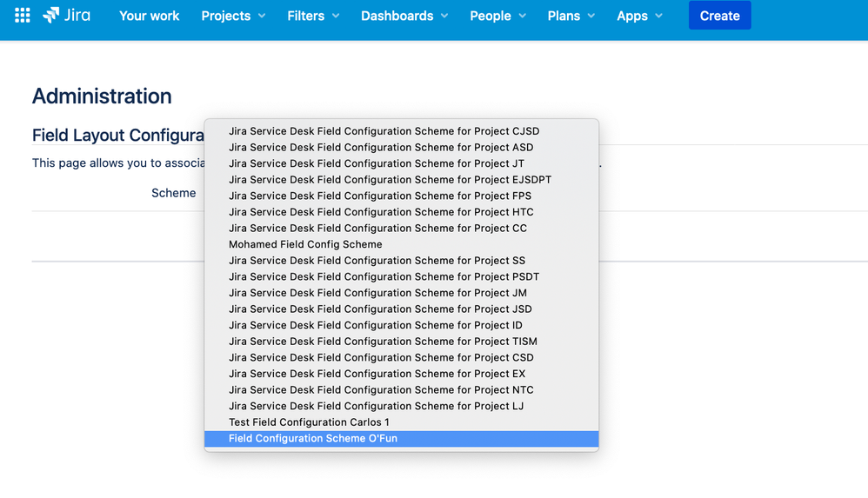Choose Mohamed Field Config Scheme
Image resolution: width=868 pixels, height=498 pixels.
pos(401,244)
